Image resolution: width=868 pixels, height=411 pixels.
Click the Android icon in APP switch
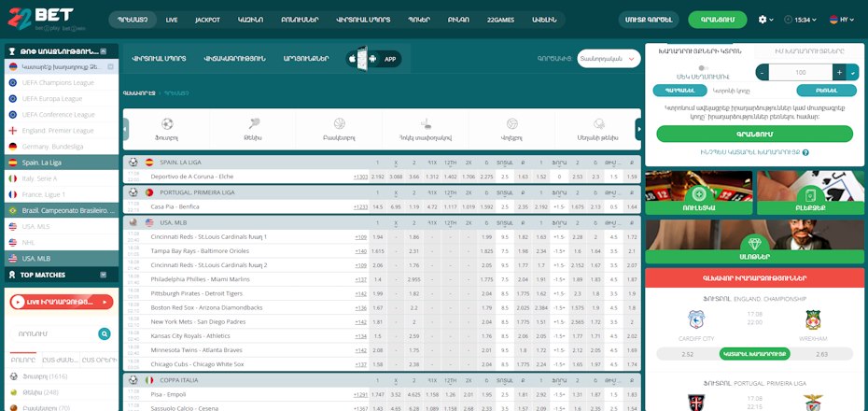click(372, 59)
